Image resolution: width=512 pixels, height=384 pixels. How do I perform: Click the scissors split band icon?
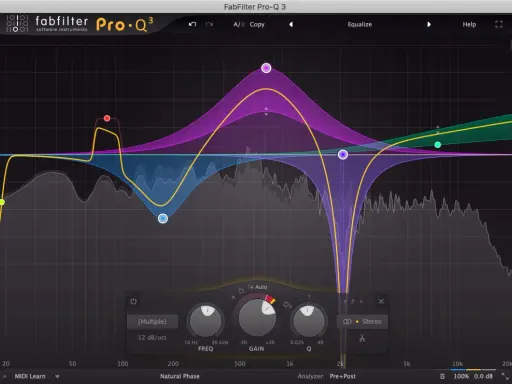click(362, 338)
